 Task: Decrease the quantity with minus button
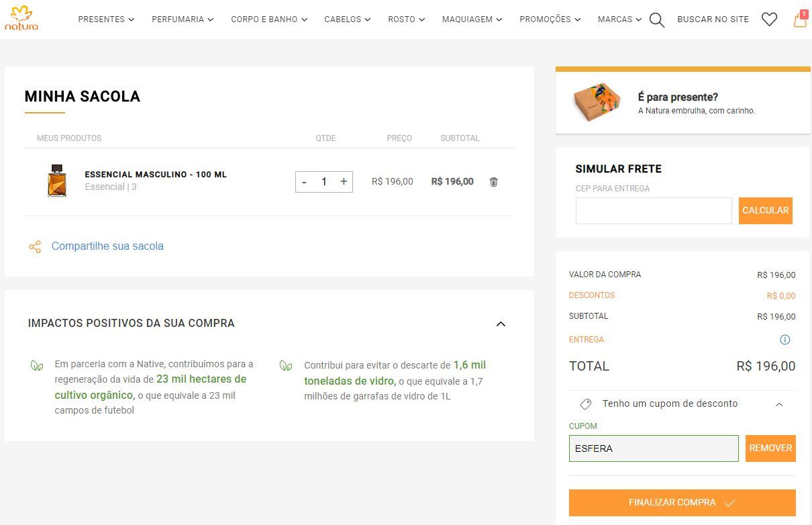tap(304, 182)
